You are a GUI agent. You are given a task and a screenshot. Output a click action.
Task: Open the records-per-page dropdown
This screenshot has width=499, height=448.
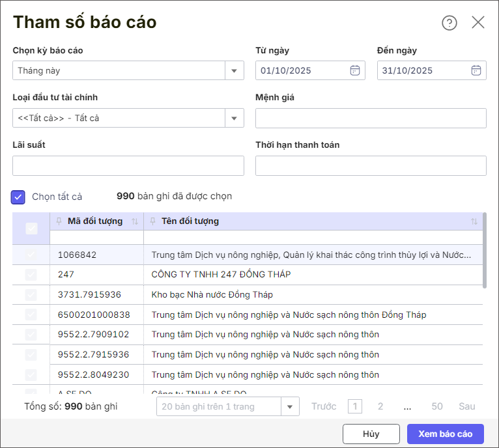[x=290, y=406]
